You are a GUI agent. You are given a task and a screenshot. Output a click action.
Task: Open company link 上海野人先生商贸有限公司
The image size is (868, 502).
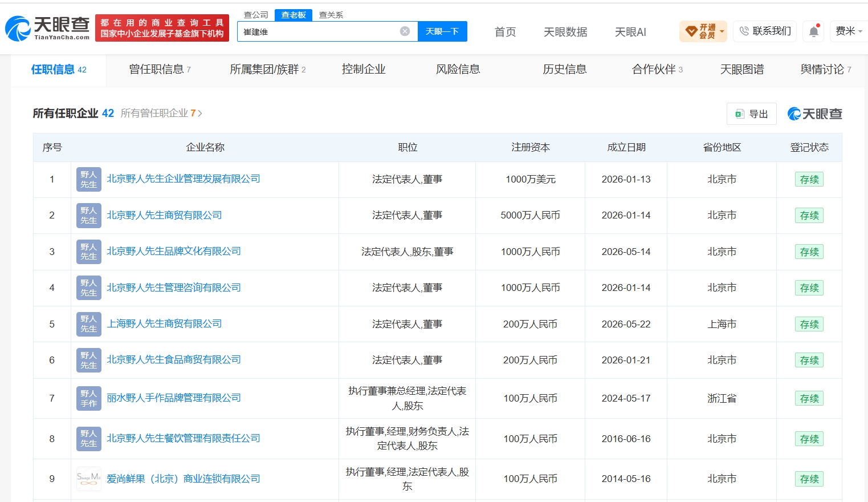(164, 323)
